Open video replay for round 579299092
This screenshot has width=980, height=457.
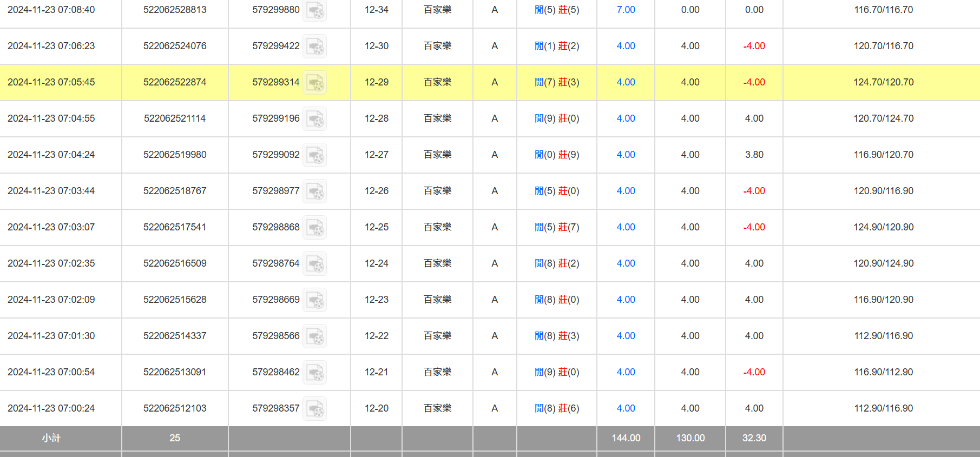[314, 155]
